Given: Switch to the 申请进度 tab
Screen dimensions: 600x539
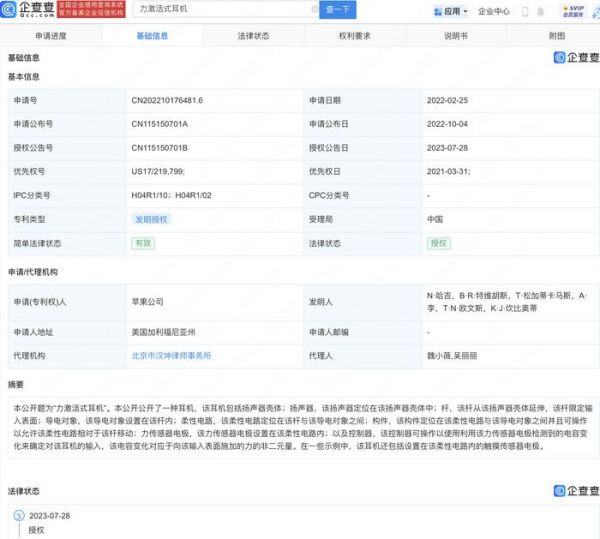Looking at the screenshot, I should (49, 35).
